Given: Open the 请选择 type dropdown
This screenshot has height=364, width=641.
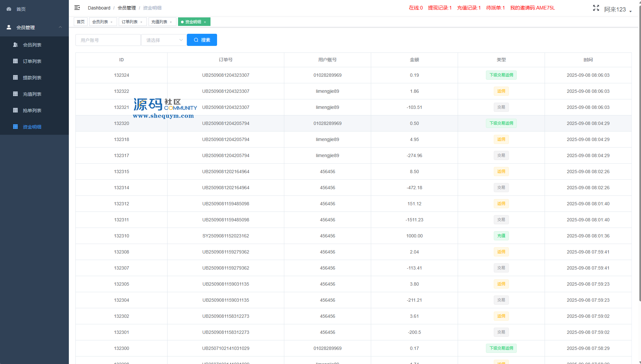Looking at the screenshot, I should pos(164,40).
